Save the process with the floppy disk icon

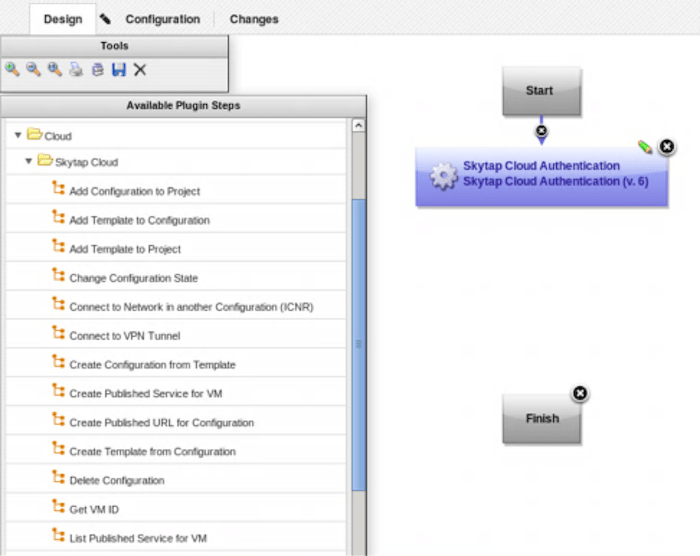(119, 70)
